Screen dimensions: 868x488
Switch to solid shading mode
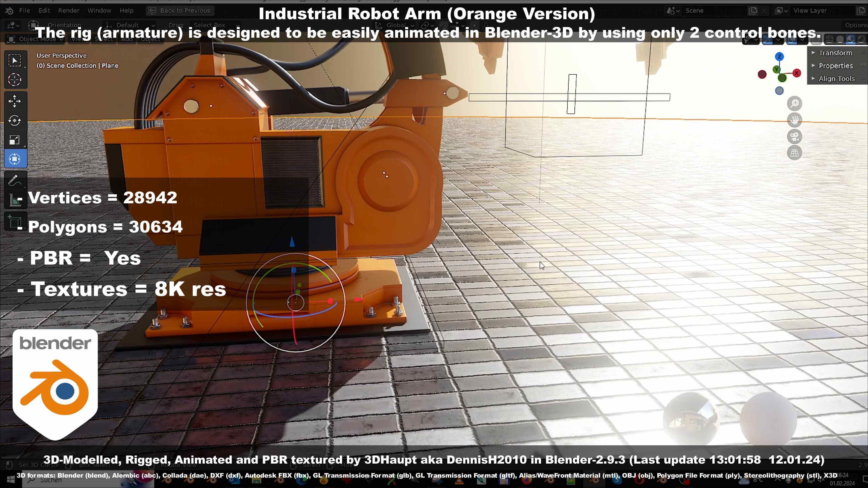coord(840,39)
